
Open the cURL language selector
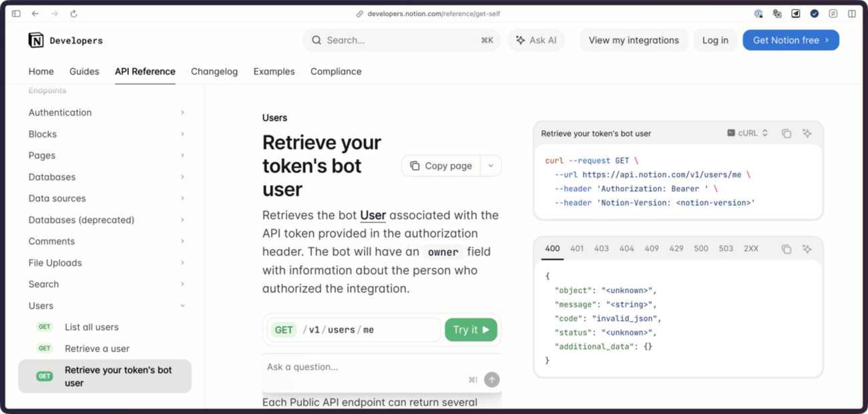coord(746,133)
